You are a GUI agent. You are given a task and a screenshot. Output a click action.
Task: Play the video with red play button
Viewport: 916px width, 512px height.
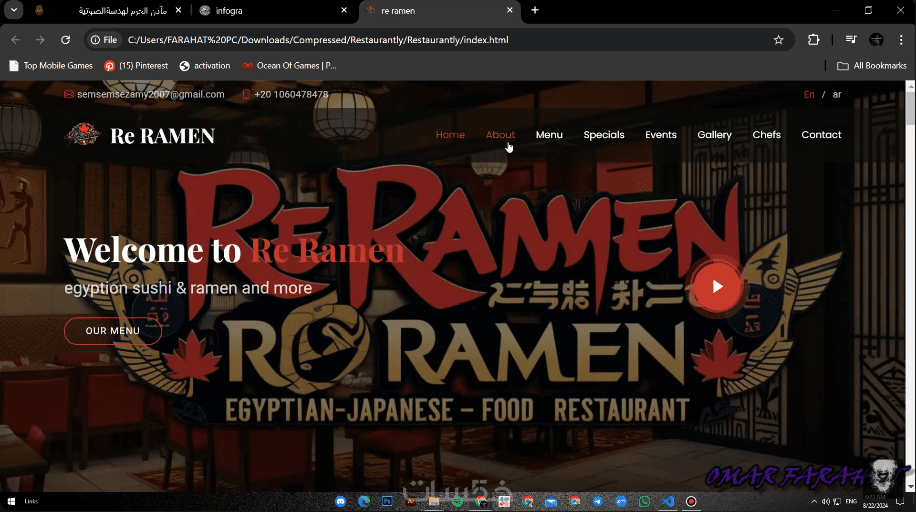(x=717, y=286)
